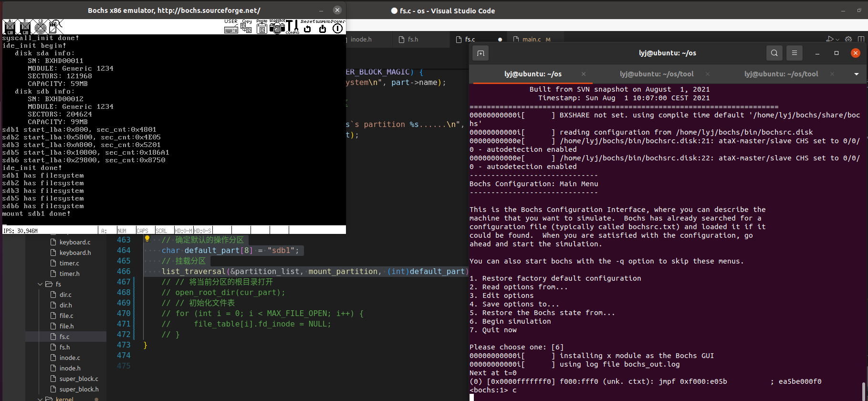The height and width of the screenshot is (401, 868).
Task: Switch to the third terminal tab '~/os/tool'
Action: click(x=781, y=74)
